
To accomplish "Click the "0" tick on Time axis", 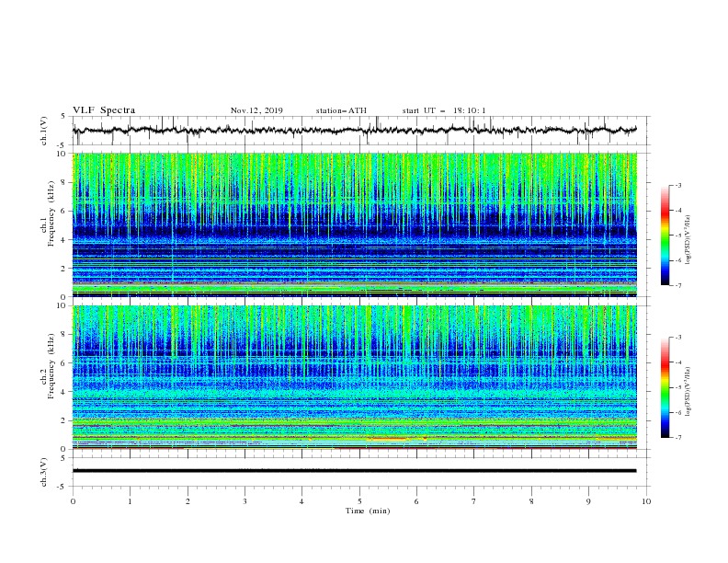I will (x=73, y=501).
